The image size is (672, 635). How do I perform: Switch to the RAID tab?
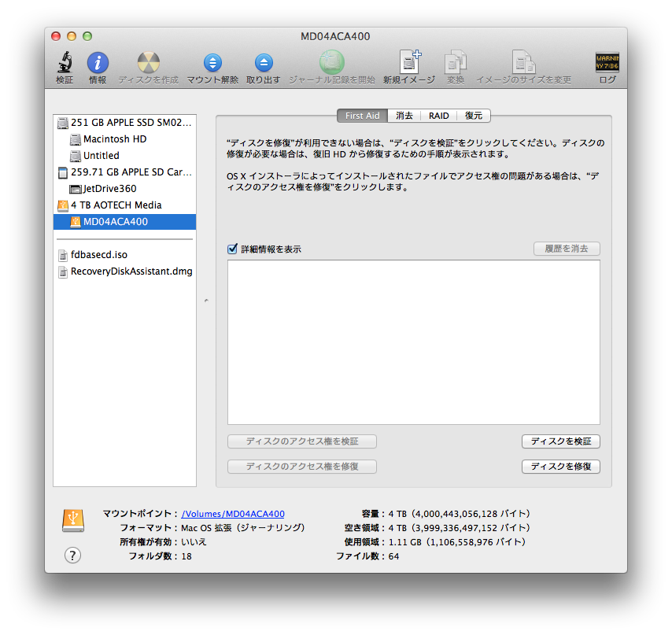[439, 116]
